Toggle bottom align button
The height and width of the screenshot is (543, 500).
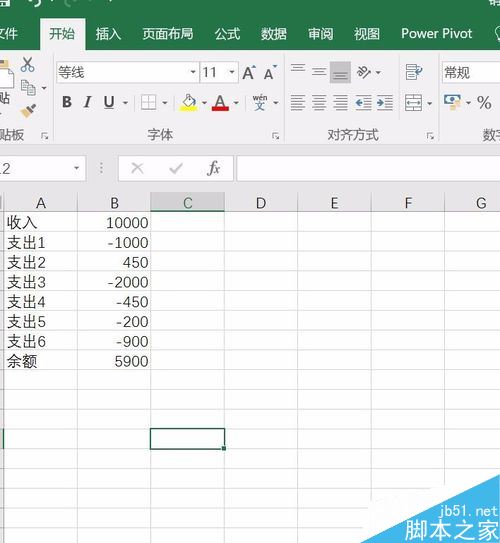tap(340, 72)
